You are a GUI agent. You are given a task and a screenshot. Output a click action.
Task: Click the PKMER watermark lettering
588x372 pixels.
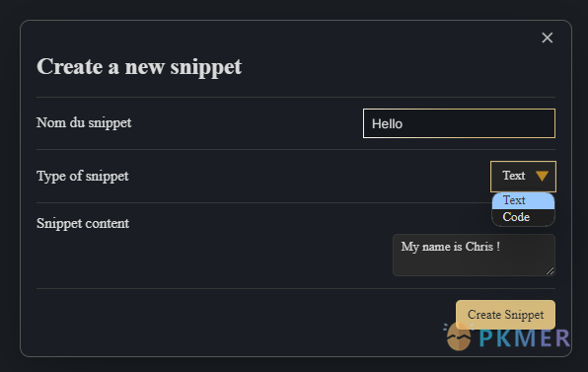pos(524,337)
